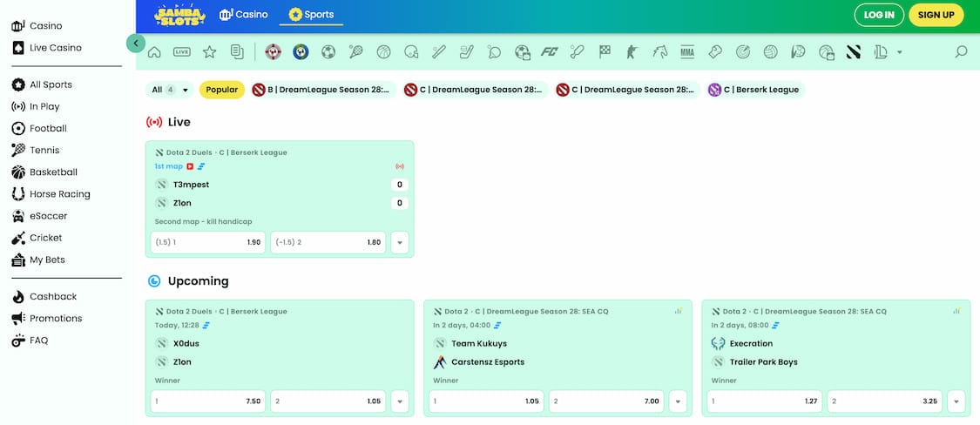Expand more markets for Execration match
Image resolution: width=980 pixels, height=425 pixels.
coord(956,401)
